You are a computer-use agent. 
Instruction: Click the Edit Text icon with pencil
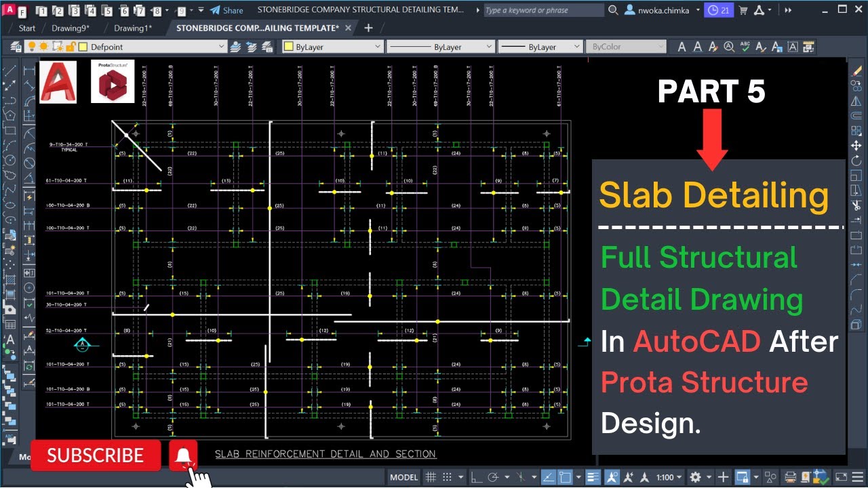[713, 47]
